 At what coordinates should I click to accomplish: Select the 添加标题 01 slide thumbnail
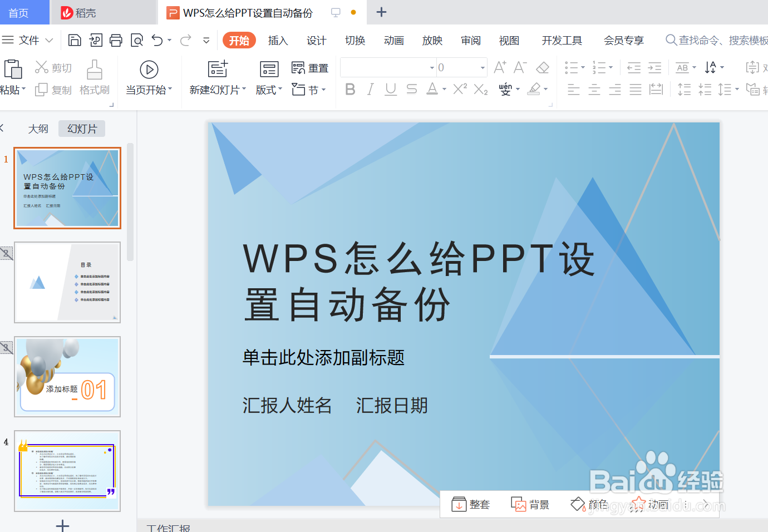click(67, 377)
